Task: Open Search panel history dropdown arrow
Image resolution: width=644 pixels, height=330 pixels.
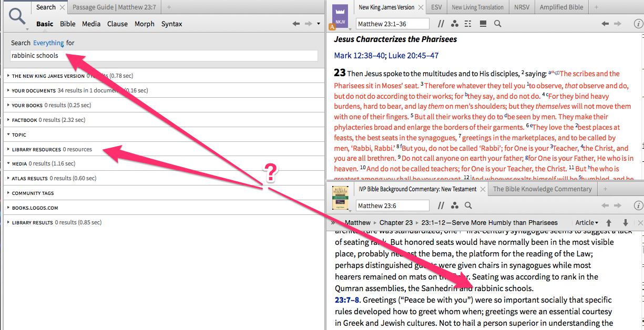Action: click(319, 24)
